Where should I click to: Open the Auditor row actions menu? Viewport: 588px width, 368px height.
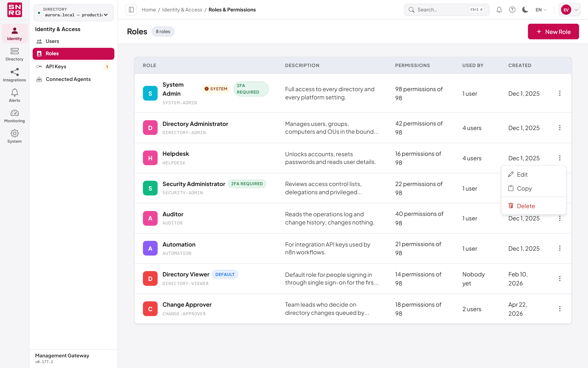tap(560, 218)
